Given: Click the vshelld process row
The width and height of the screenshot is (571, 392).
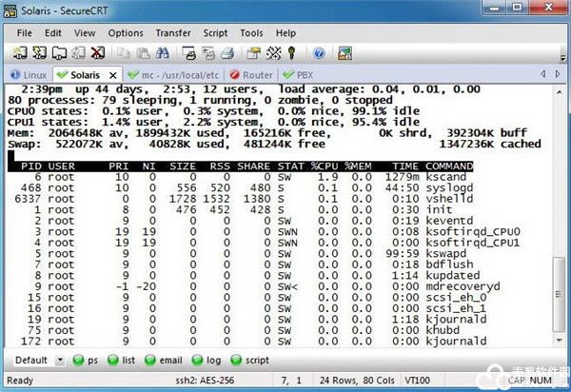Looking at the screenshot, I should pyautogui.click(x=241, y=199).
